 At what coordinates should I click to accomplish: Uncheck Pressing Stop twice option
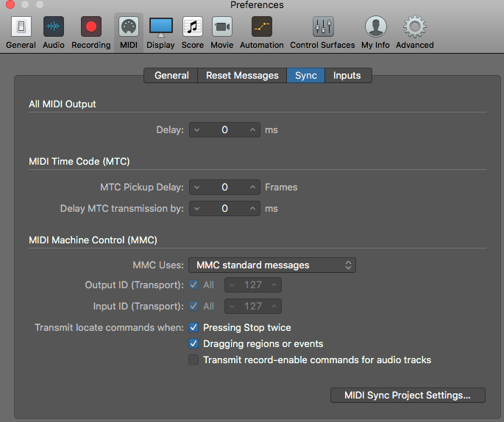(194, 328)
